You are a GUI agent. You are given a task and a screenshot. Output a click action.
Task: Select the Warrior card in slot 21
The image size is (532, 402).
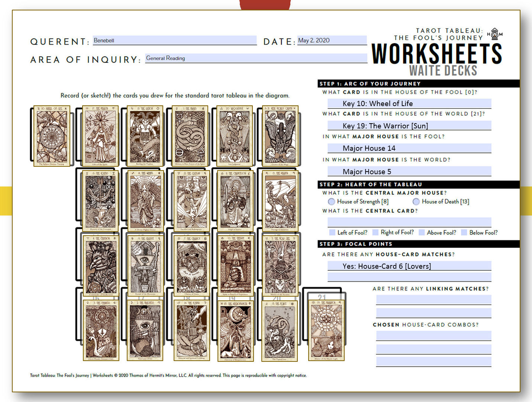(x=326, y=331)
